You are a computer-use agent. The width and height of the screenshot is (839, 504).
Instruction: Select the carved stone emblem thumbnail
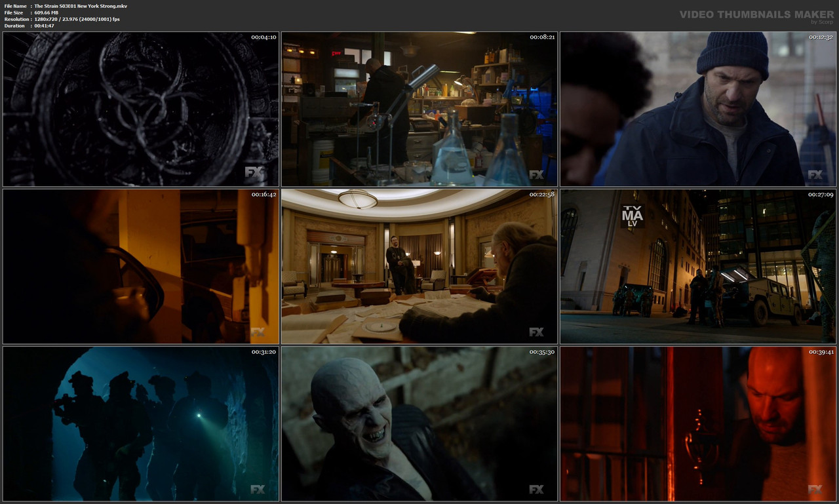140,108
